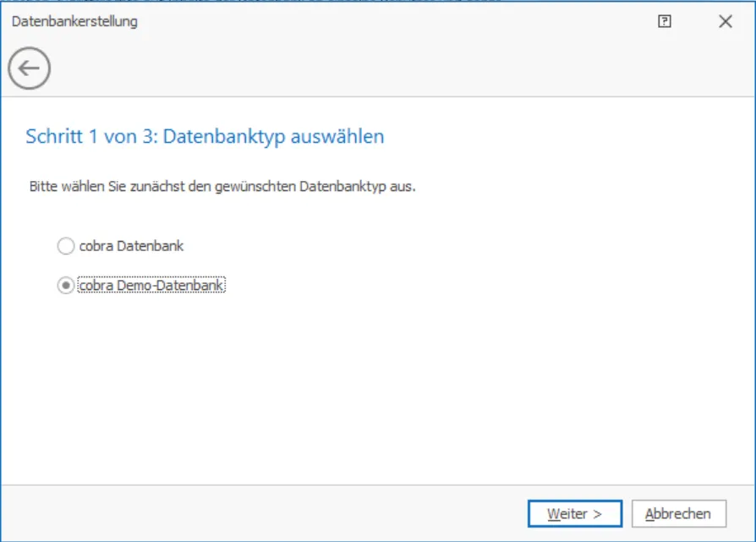Click the Datenbankerstellung window title

(x=74, y=21)
